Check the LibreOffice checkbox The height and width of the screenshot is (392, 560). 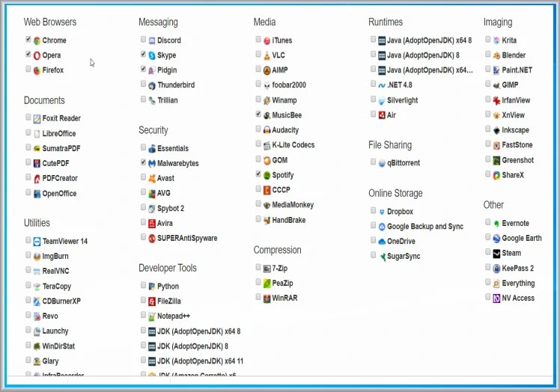[x=28, y=132]
